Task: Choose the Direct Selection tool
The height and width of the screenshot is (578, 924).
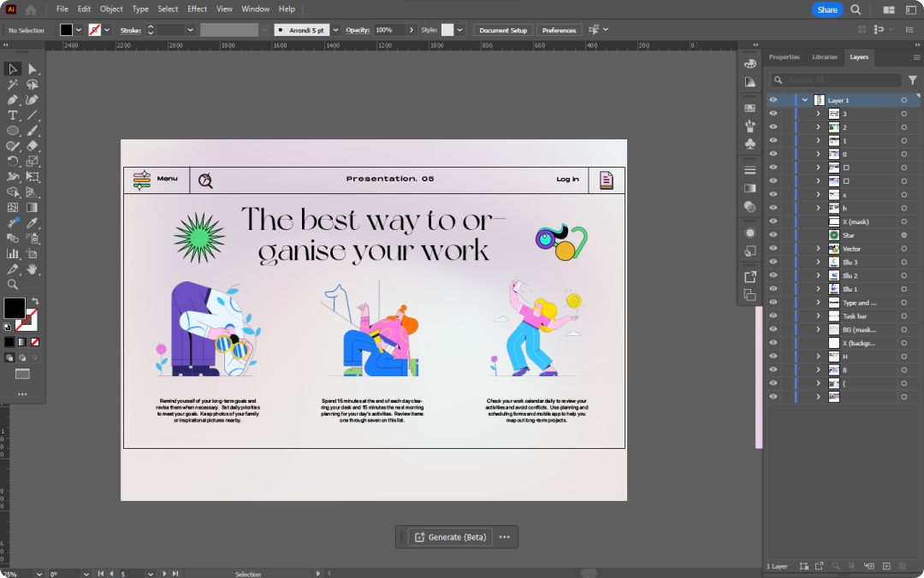Action: [33, 69]
